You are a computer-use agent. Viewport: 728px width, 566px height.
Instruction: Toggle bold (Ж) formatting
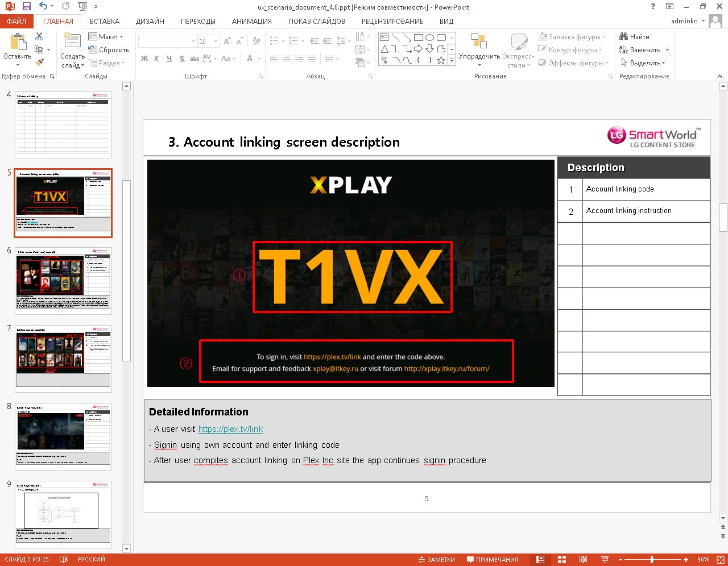144,59
